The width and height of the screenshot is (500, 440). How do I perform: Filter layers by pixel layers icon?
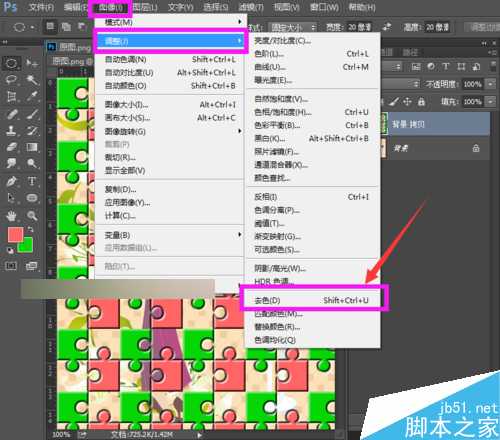coord(416,67)
